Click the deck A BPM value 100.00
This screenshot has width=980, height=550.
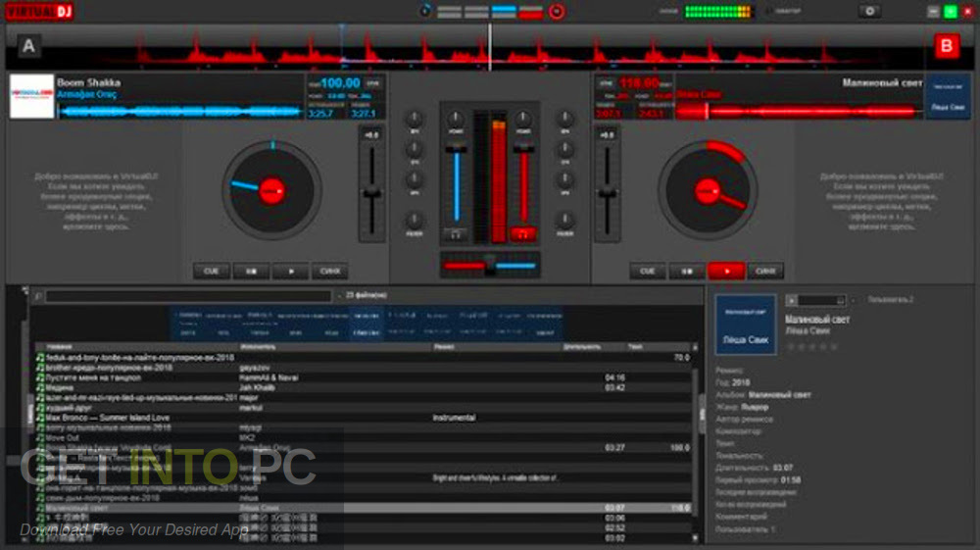point(341,82)
